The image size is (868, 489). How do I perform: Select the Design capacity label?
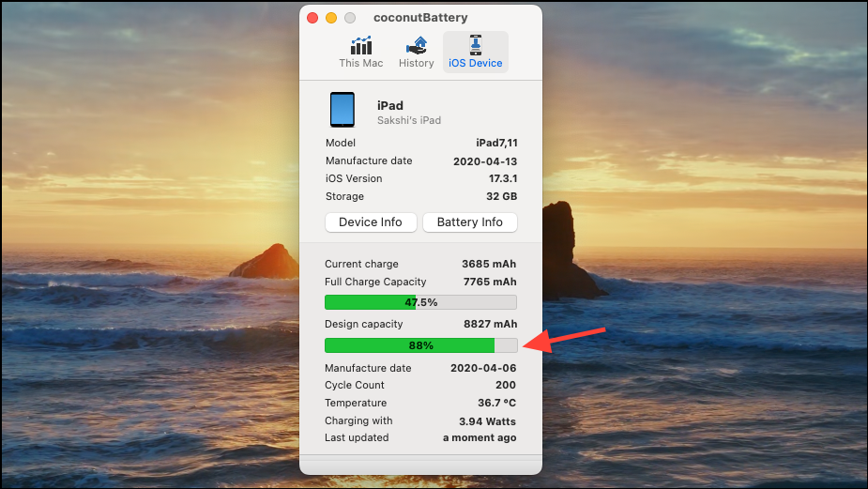(x=364, y=324)
